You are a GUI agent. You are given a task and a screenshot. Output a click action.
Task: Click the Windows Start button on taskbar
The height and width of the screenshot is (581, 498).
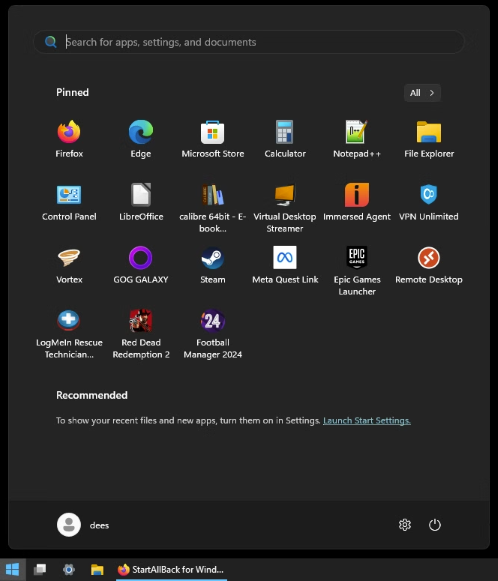[x=13, y=569]
